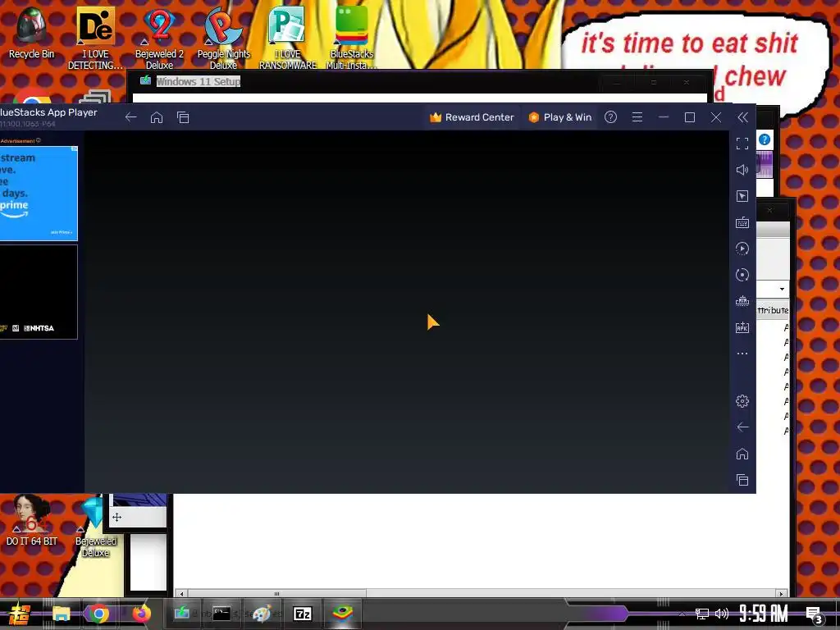Open Play & Win in BlueStacks
840x630 pixels.
point(559,117)
